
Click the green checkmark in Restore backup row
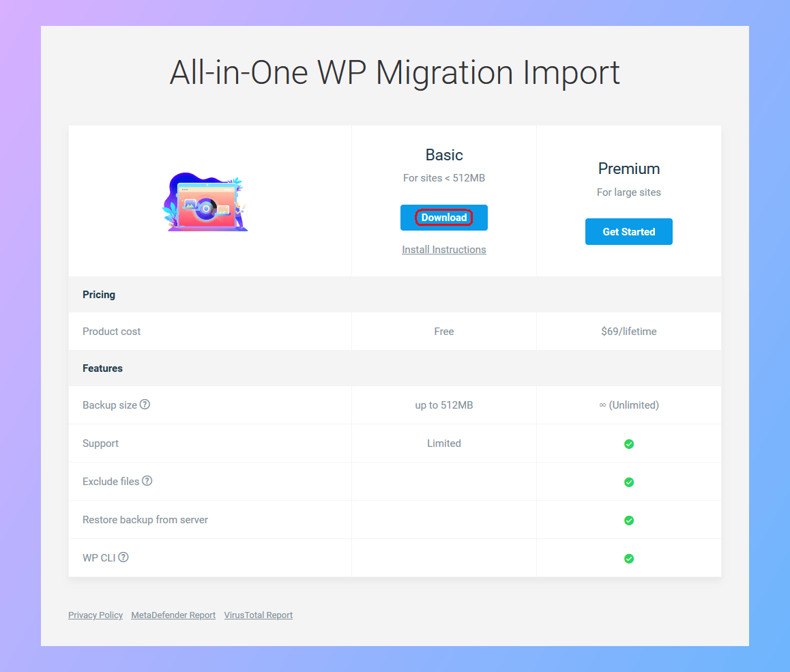pyautogui.click(x=629, y=521)
